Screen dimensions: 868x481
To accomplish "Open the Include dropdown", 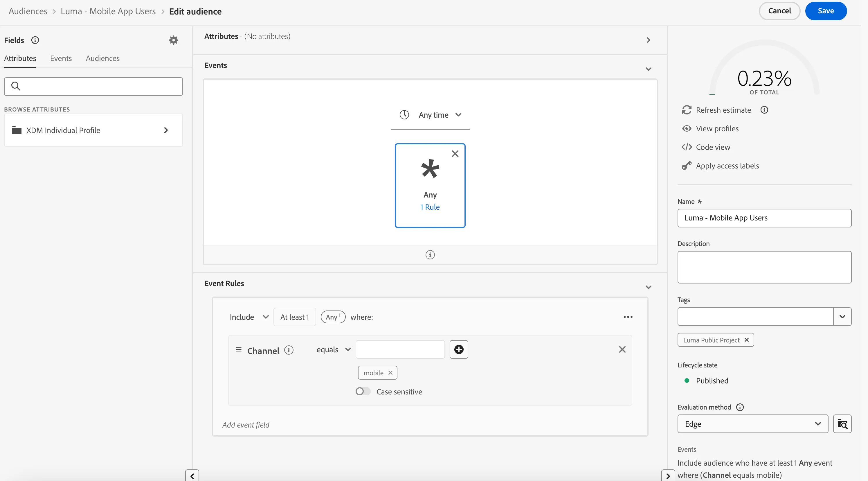I will pos(249,317).
